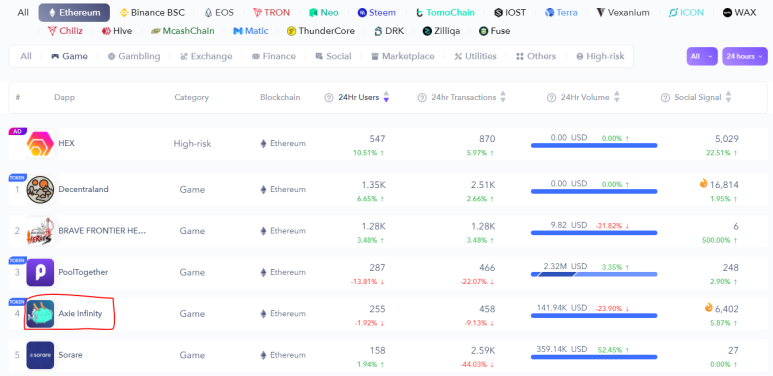773x376 pixels.
Task: Click TOKEN badge on Decentraland row
Action: click(18, 178)
